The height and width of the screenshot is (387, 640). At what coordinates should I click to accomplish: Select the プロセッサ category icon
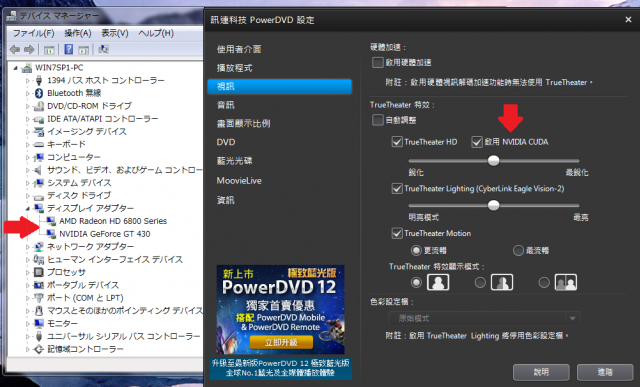pyautogui.click(x=39, y=272)
